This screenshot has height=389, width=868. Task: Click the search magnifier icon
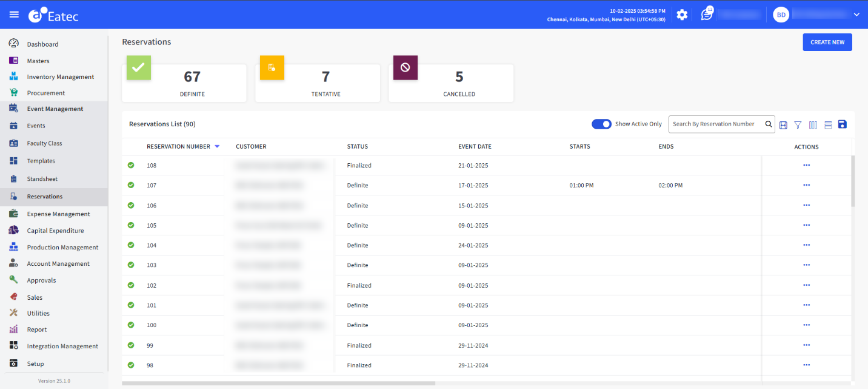769,124
